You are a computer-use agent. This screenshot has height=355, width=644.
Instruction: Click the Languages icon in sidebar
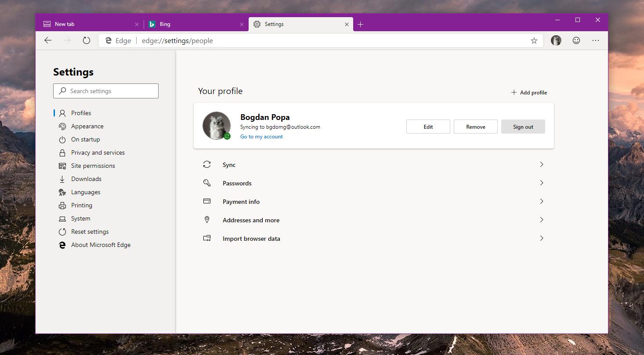click(x=62, y=192)
